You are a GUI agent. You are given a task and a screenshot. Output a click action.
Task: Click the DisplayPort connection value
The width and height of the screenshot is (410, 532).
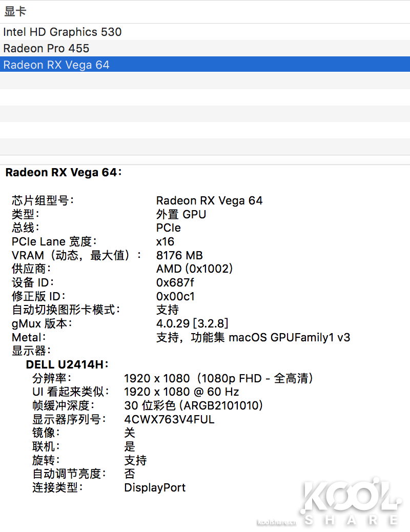[155, 487]
